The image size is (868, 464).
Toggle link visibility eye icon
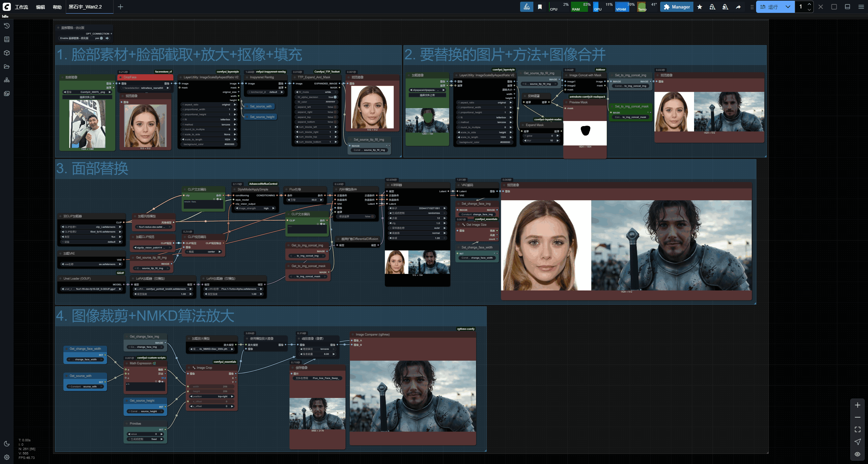[857, 454]
